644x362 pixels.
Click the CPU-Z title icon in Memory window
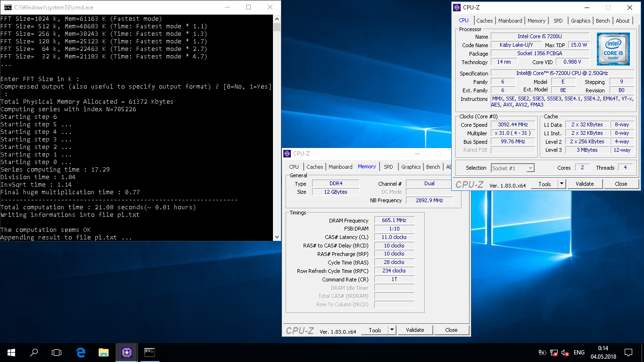[288, 154]
